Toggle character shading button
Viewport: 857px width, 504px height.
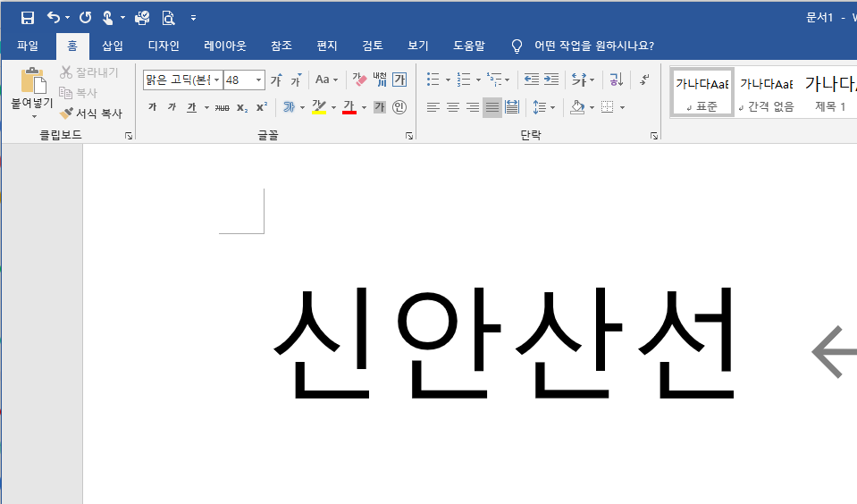click(x=380, y=107)
